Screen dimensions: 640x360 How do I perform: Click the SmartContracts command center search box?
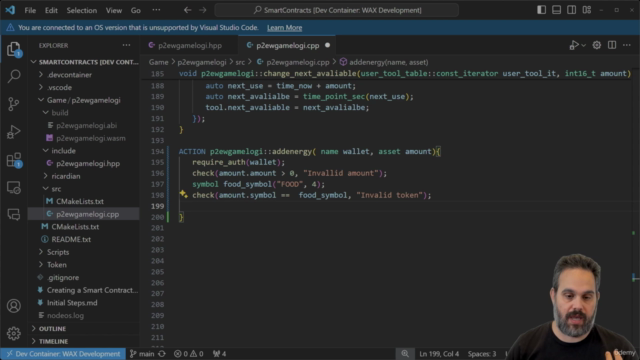[x=337, y=10]
